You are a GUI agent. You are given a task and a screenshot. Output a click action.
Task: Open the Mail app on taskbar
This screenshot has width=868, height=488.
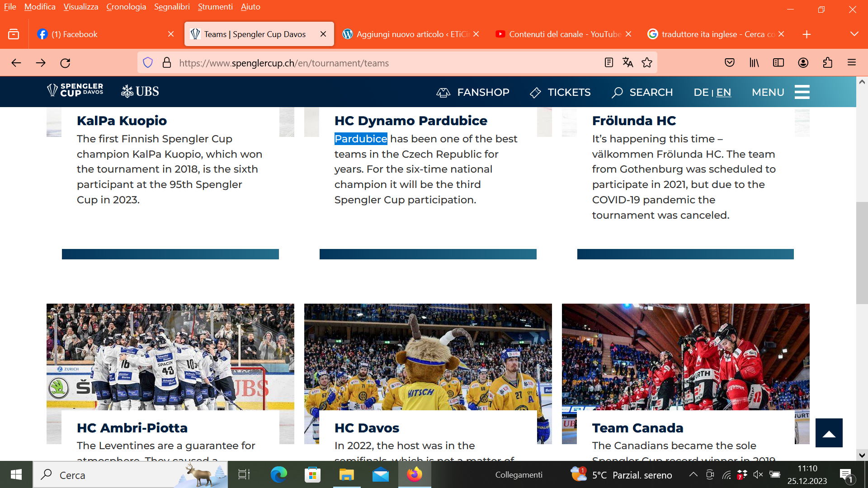tap(381, 474)
